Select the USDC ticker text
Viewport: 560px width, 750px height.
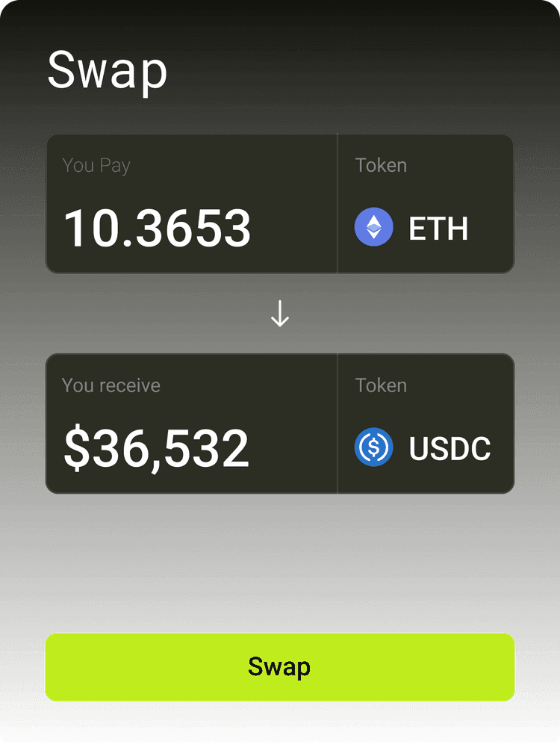pyautogui.click(x=449, y=449)
